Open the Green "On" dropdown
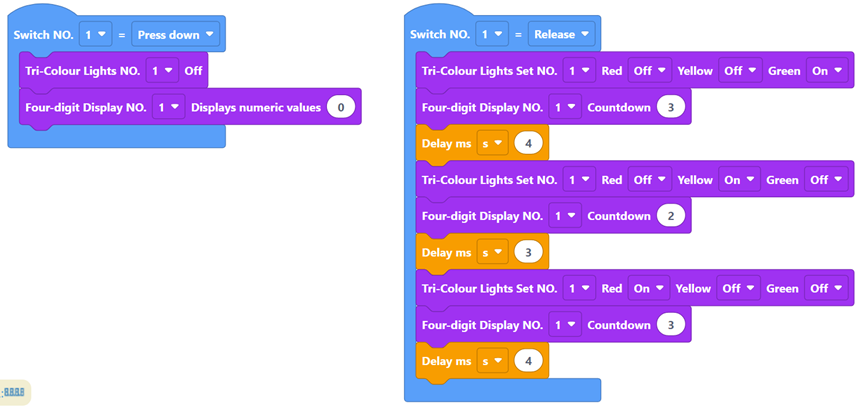The width and height of the screenshot is (865, 408). [x=826, y=71]
